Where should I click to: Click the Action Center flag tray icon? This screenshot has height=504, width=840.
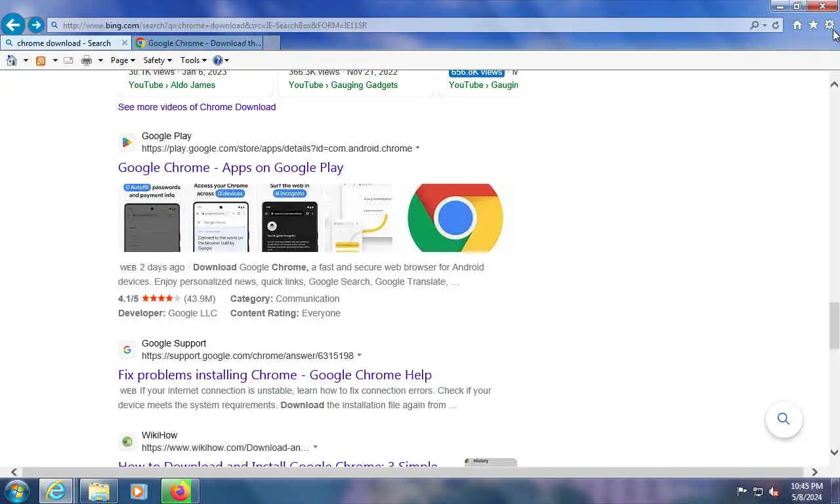(742, 492)
